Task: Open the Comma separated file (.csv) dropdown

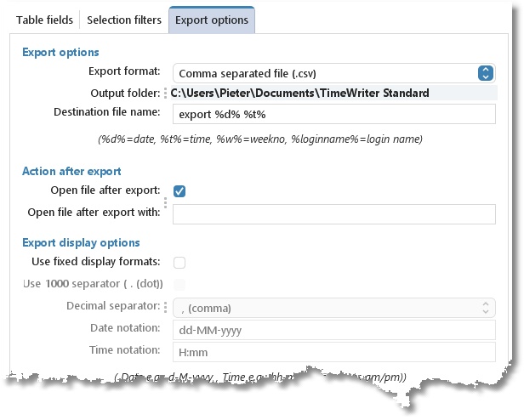Action: click(333, 73)
